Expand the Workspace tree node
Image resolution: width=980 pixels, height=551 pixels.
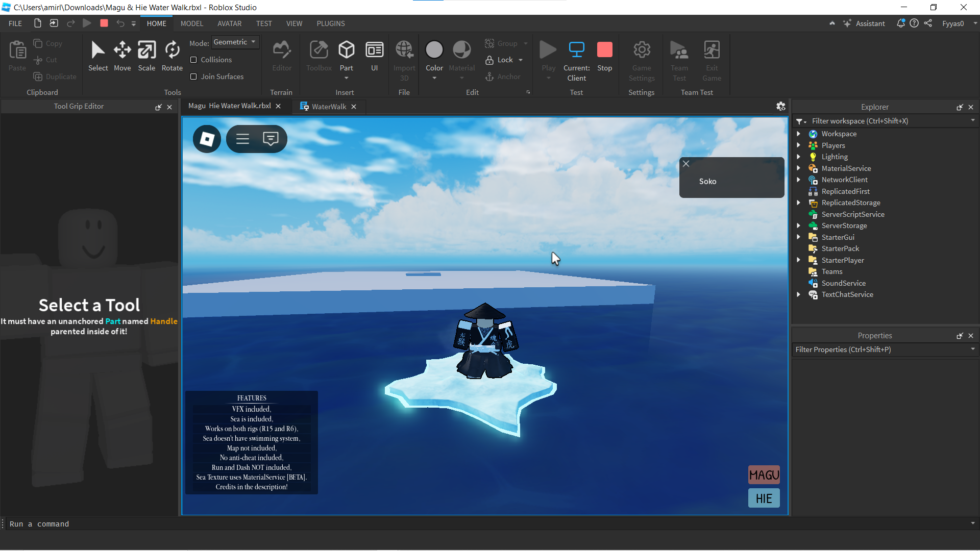point(798,134)
